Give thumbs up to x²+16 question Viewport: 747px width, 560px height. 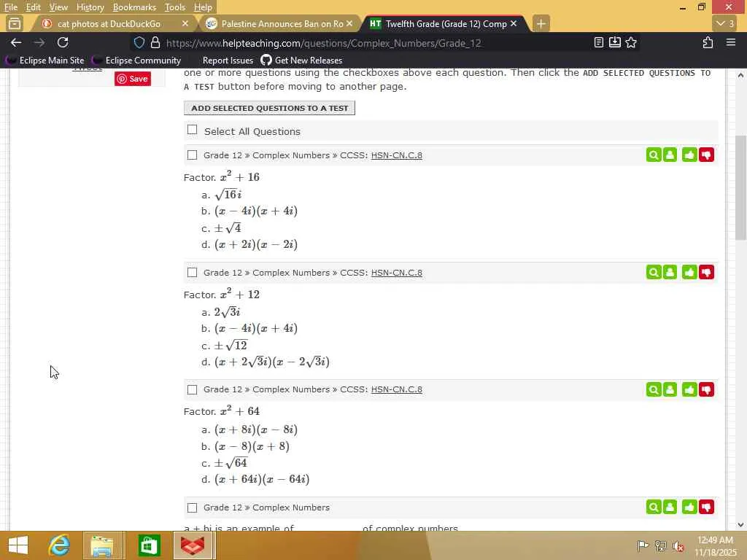tap(689, 155)
